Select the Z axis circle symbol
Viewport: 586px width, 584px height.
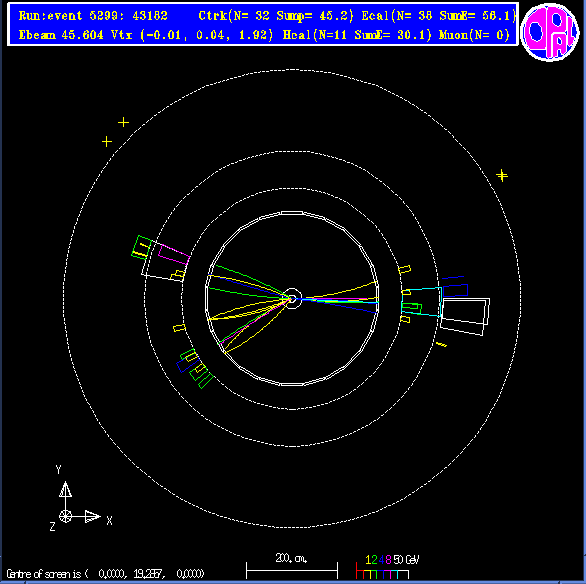[x=65, y=517]
